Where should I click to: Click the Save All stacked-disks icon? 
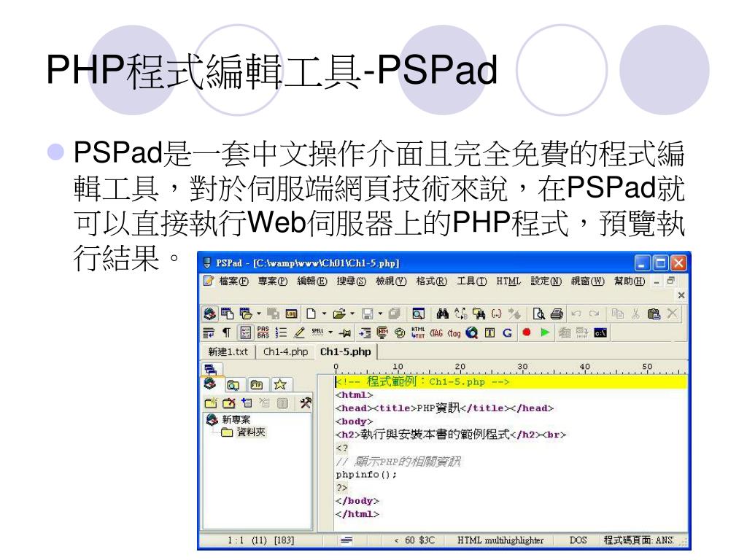394,314
